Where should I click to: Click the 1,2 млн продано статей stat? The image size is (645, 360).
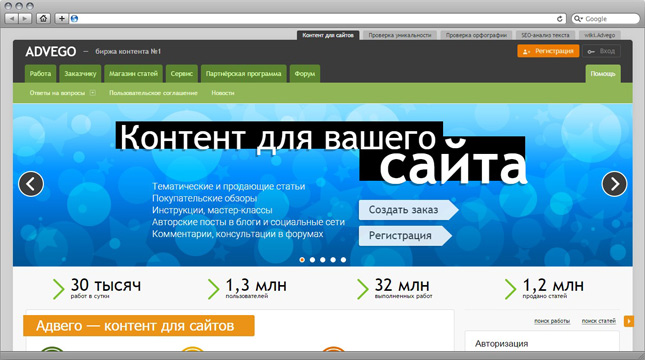(544, 288)
